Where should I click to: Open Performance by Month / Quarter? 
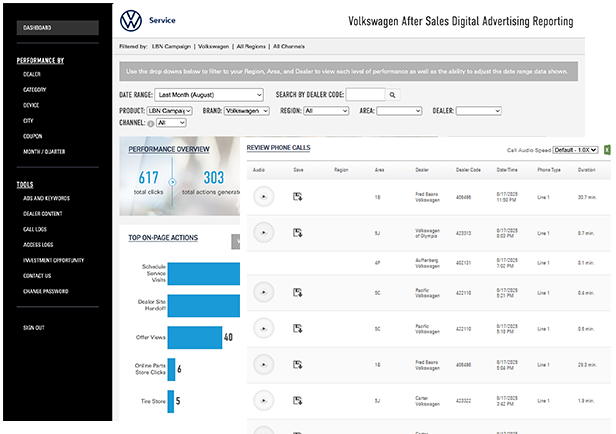[44, 152]
